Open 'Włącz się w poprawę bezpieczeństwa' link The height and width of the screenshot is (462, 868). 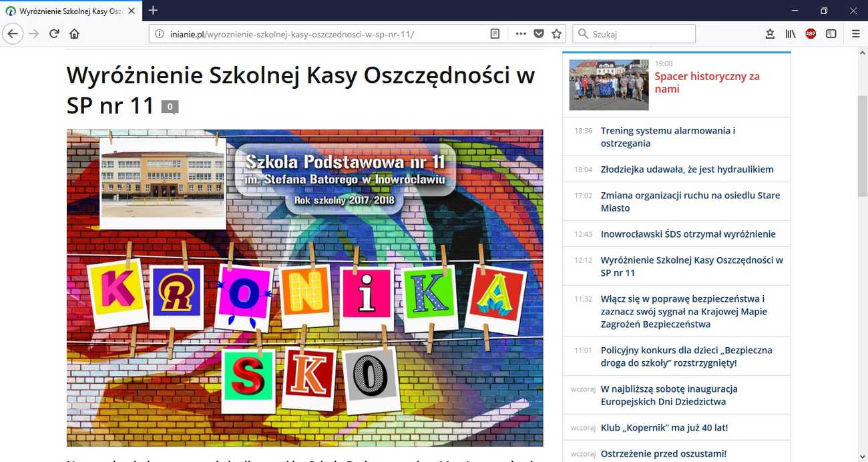coord(684,312)
